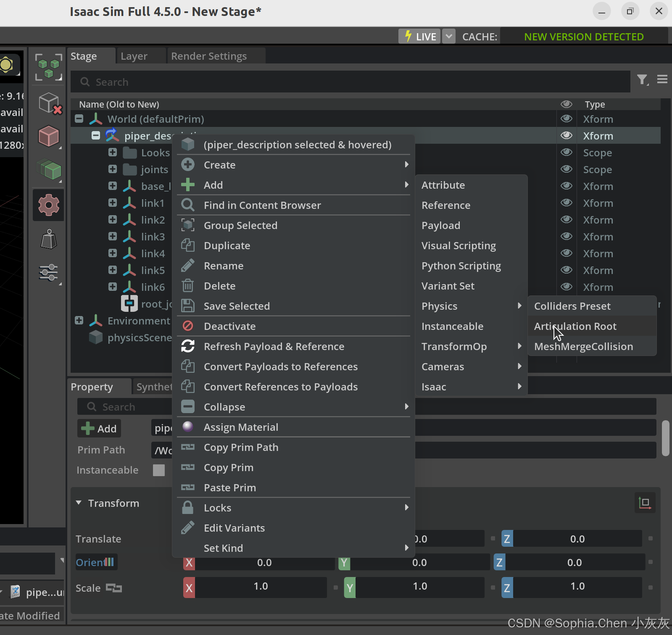Select the red cube tool icon
Viewport: 672px width, 635px height.
pos(49,136)
